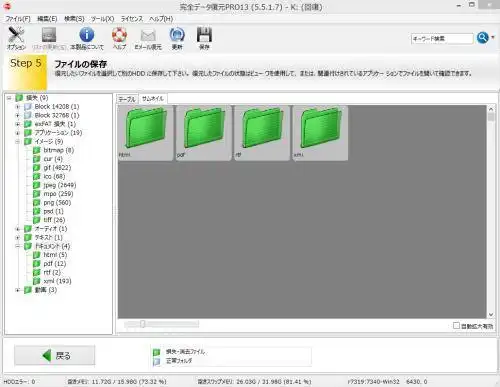The width and height of the screenshot is (500, 387).
Task: Collapse the root lost (9) tree node
Action: [9, 98]
